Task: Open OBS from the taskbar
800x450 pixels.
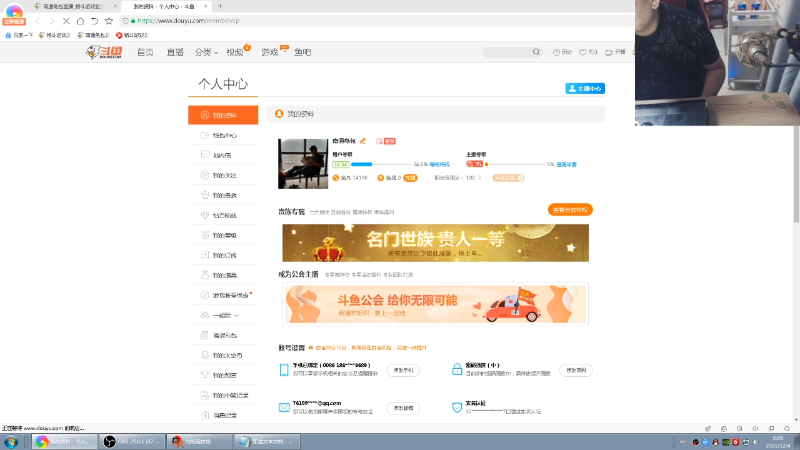Action: coord(132,441)
